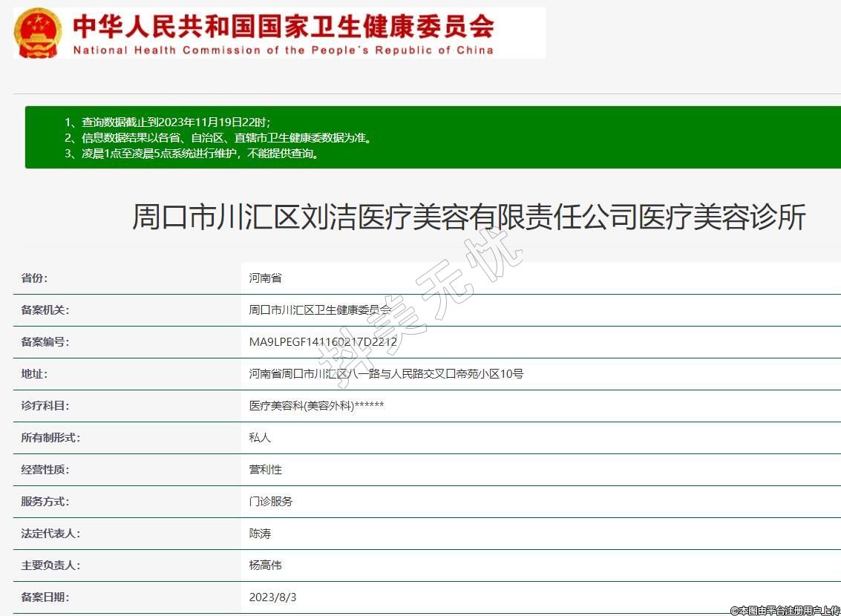This screenshot has height=616, width=841.
Task: Click the clinic address value text
Action: (386, 374)
